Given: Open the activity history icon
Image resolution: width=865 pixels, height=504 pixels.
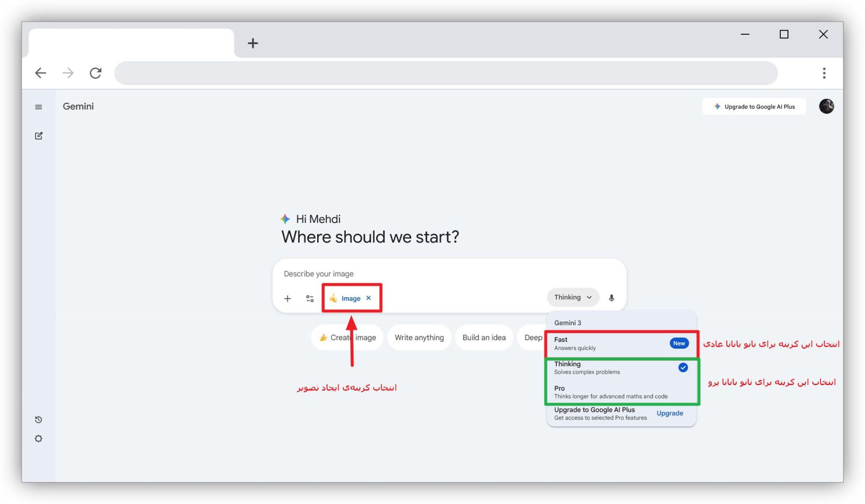Looking at the screenshot, I should [39, 420].
